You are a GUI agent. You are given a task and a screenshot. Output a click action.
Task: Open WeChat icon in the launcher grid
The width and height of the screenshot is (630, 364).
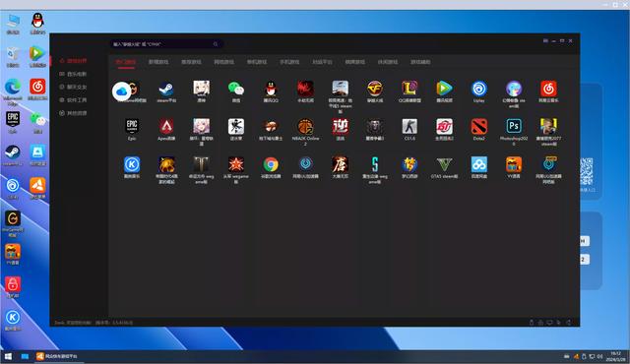236,89
